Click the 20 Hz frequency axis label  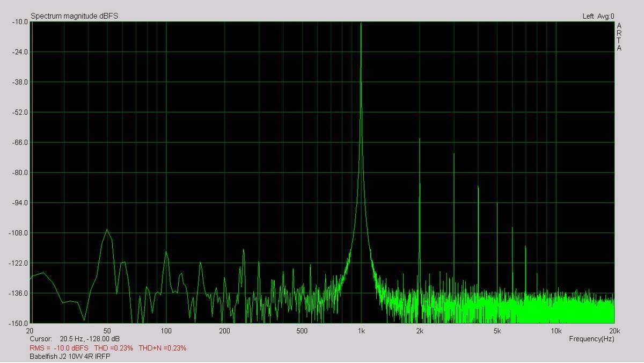30,331
